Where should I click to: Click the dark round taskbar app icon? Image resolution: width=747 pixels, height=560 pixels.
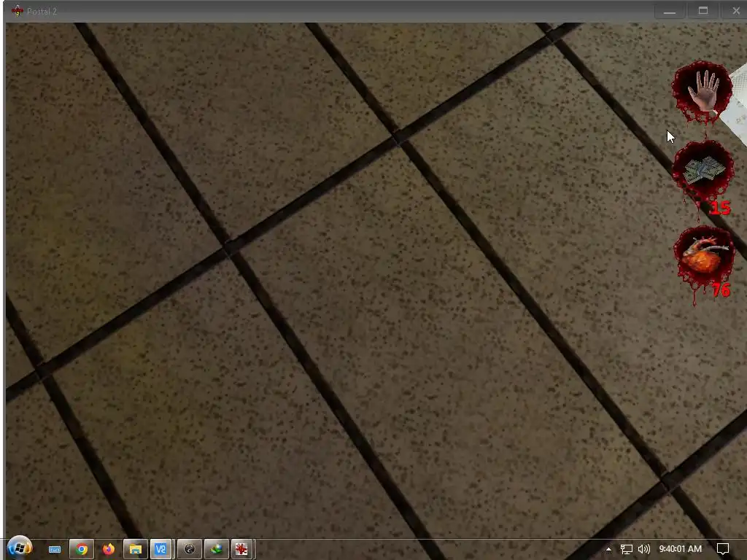190,550
